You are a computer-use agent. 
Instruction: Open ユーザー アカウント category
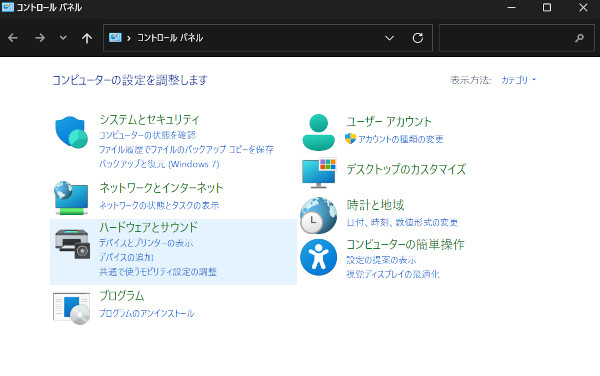[389, 122]
